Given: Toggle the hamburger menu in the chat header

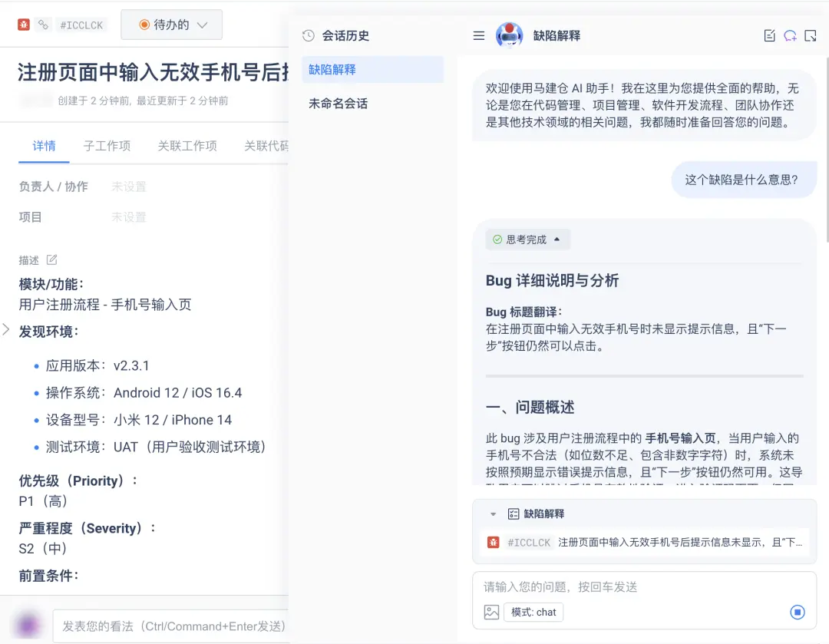Looking at the screenshot, I should [x=478, y=35].
